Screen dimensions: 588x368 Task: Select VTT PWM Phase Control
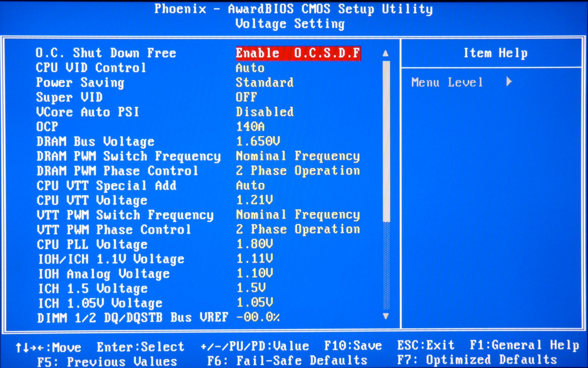(x=114, y=229)
